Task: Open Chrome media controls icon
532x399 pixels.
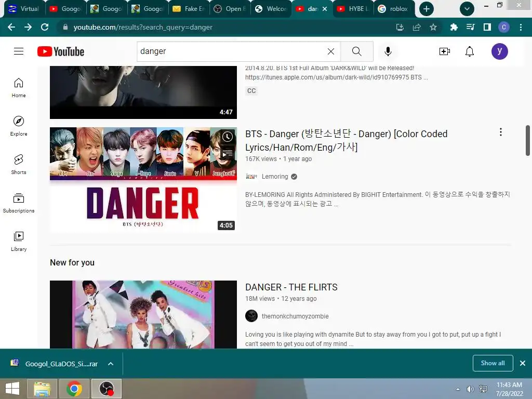Action: tap(470, 27)
